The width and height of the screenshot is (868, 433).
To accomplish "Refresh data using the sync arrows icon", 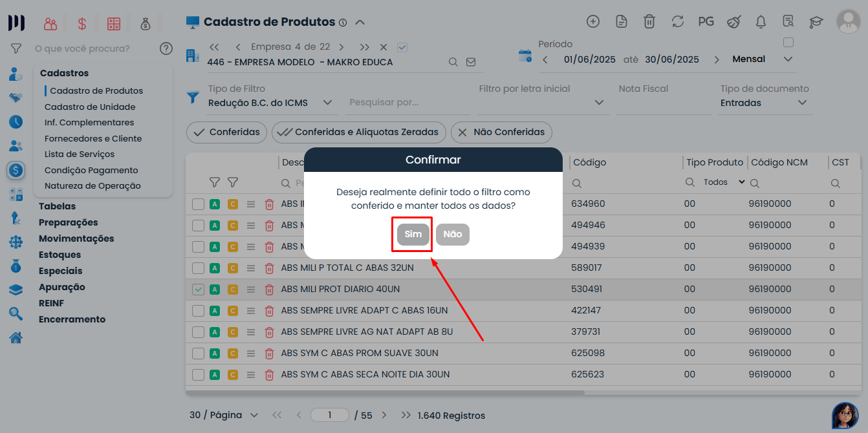I will [677, 21].
